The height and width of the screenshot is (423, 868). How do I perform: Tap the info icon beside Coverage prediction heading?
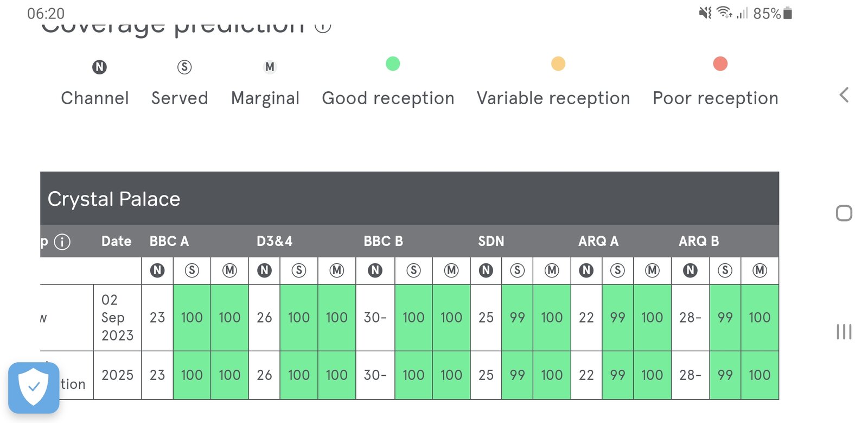(323, 26)
